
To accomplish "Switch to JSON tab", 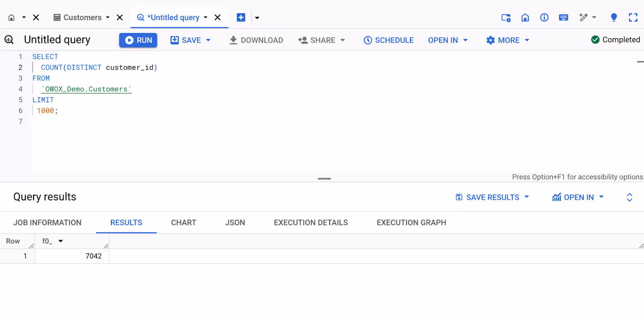I will 235,222.
